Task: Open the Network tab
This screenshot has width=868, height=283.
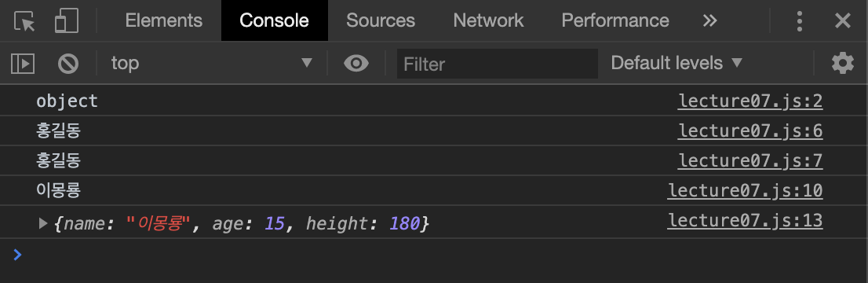Action: pyautogui.click(x=488, y=20)
